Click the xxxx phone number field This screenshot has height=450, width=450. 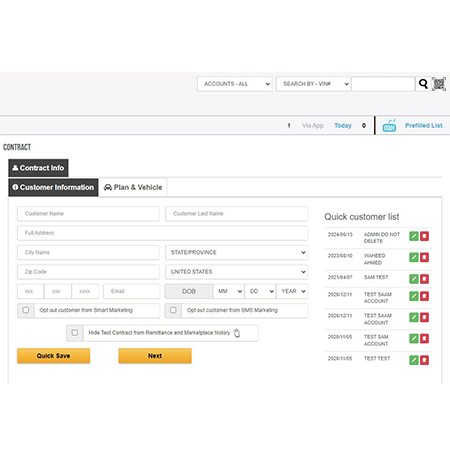[x=85, y=291]
